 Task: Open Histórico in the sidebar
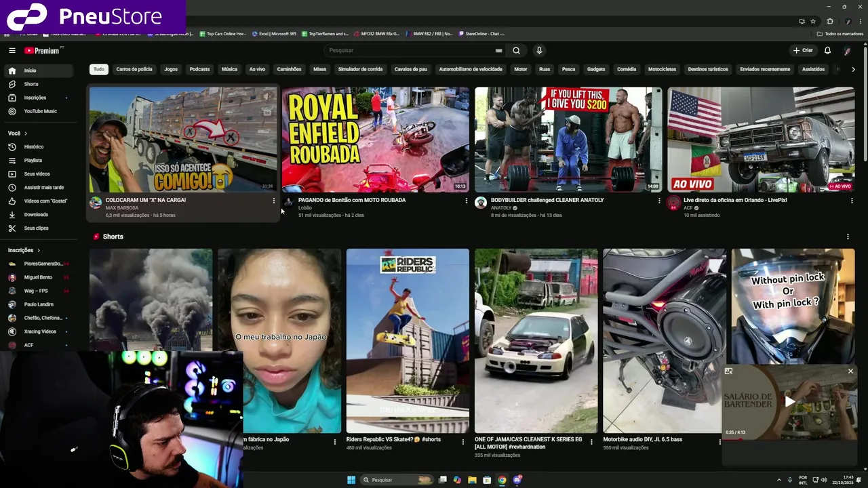[39, 146]
